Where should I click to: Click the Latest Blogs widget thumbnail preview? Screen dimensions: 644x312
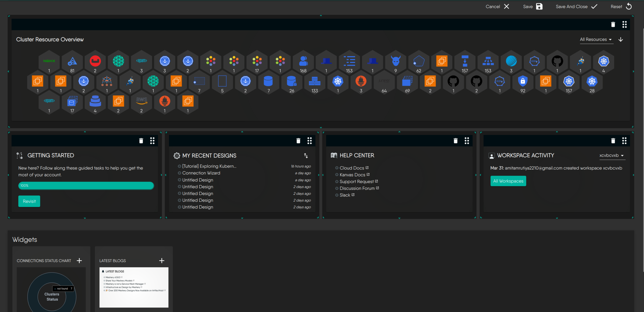pos(134,287)
